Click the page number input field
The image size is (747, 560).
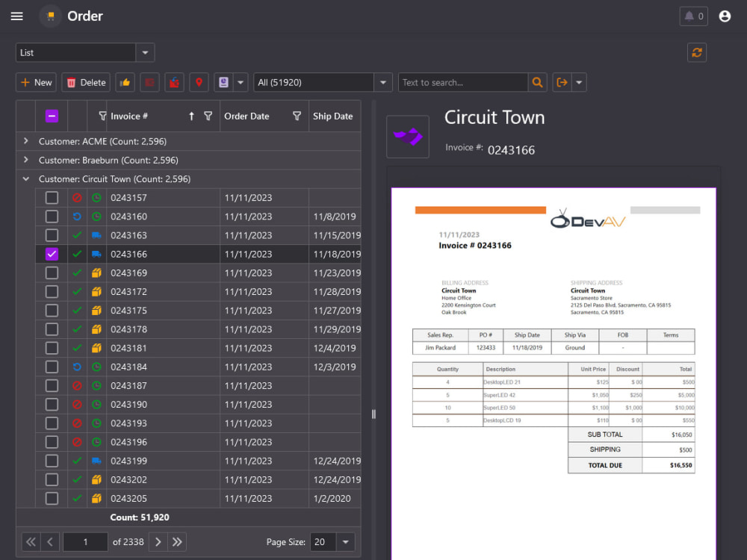point(85,542)
